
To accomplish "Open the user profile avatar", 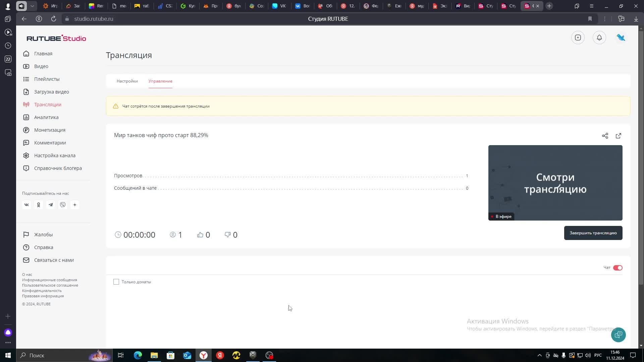I will pos(621,38).
